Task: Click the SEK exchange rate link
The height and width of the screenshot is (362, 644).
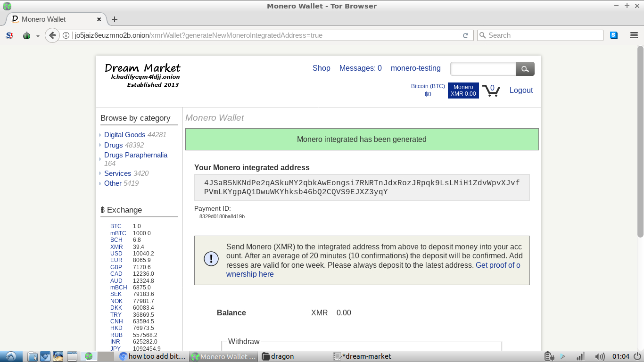Action: click(x=116, y=294)
